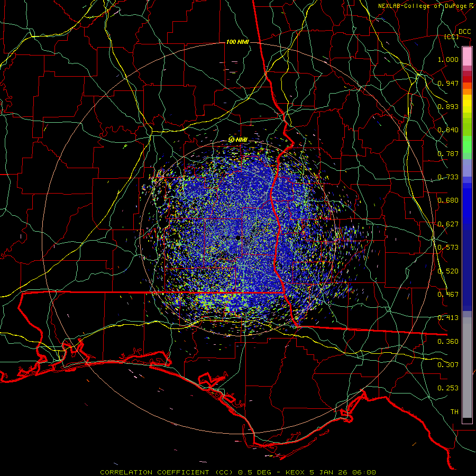Viewport: 476px width, 476px height.
Task: Click the 0.733 colorbar value label
Action: pos(448,177)
